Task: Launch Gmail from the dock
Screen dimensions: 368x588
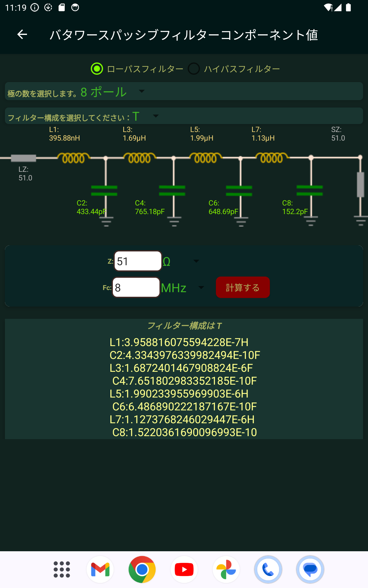Action: coord(100,570)
